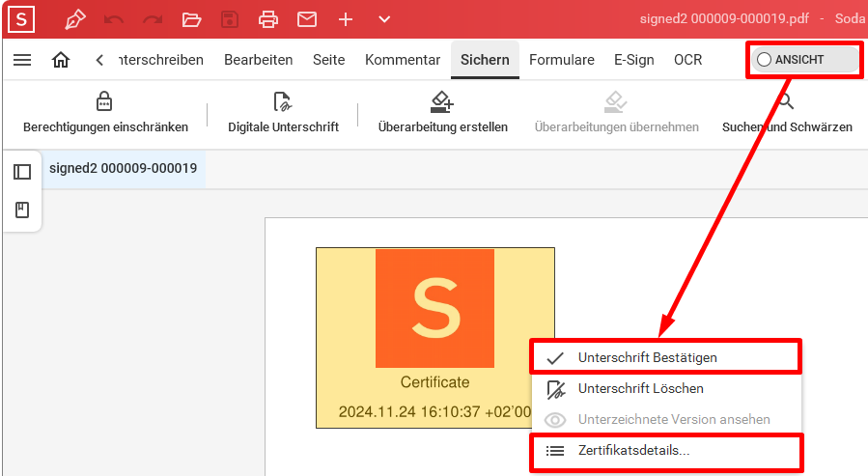
Task: Click the orange S certificate signature image
Action: click(x=435, y=308)
